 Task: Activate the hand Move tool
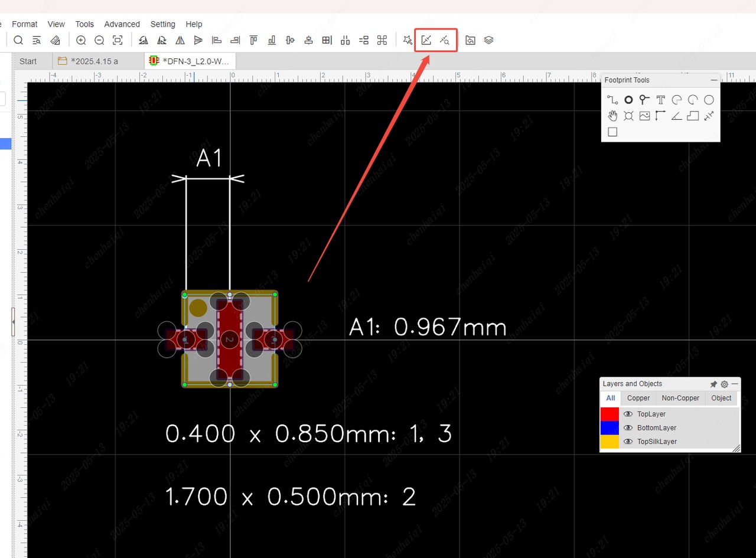coord(612,116)
